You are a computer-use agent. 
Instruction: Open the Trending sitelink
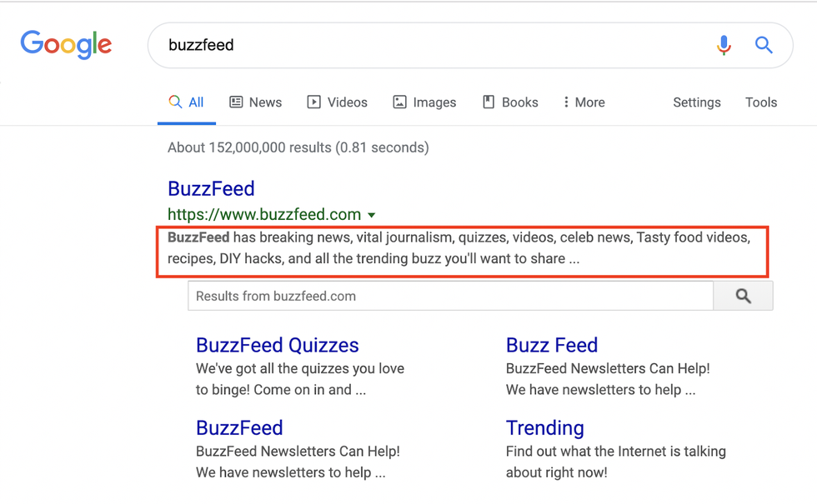(x=544, y=428)
